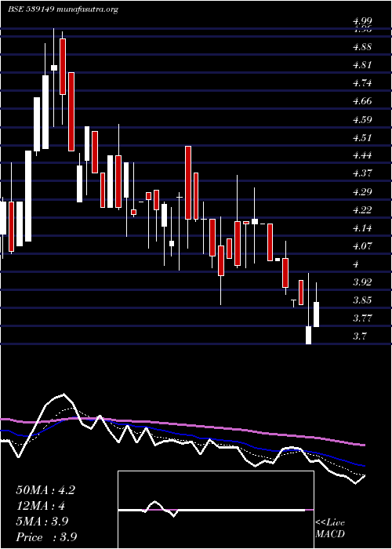Viewport: 392px width, 549px height.
Task: Click the '5MA : 3.9' readout
Action: point(42,522)
